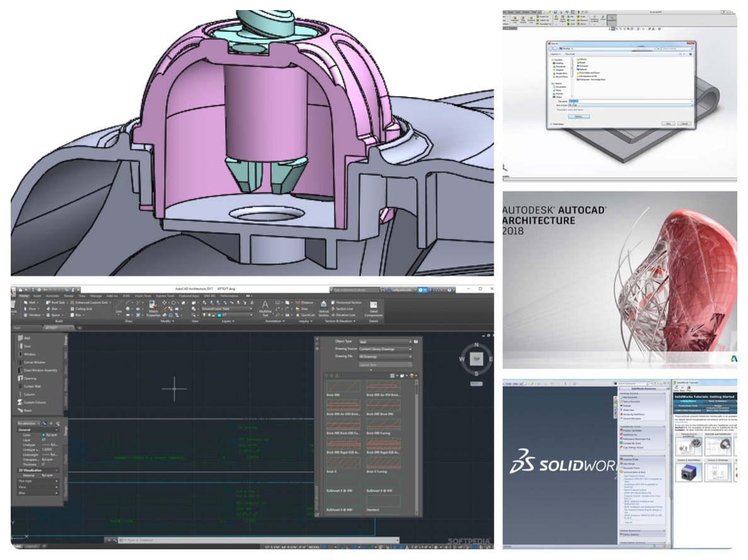748x560 pixels.
Task: Open the Unsaved Layer State dropdown
Action: tap(227, 309)
